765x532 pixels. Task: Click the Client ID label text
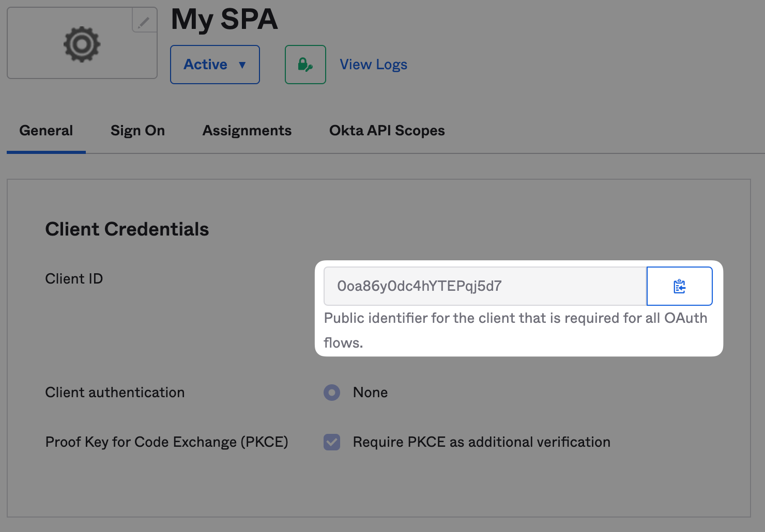(x=74, y=279)
